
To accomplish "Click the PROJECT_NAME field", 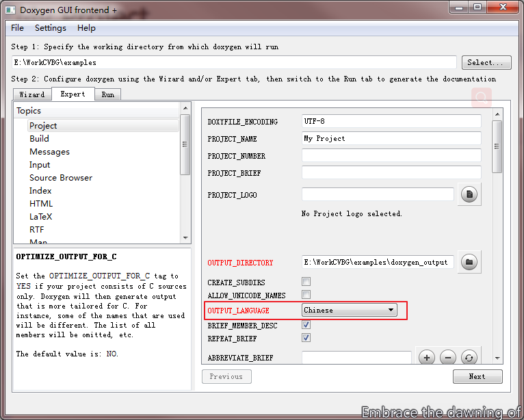I will 391,138.
